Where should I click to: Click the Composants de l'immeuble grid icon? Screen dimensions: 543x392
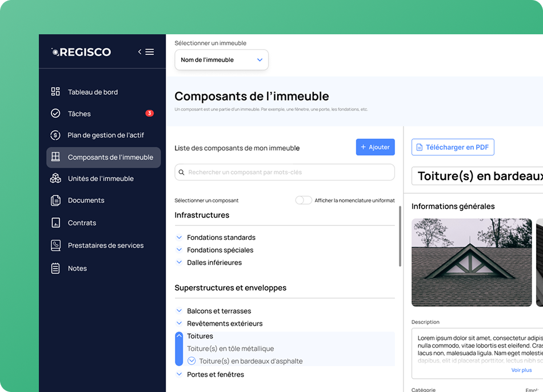[x=55, y=157]
